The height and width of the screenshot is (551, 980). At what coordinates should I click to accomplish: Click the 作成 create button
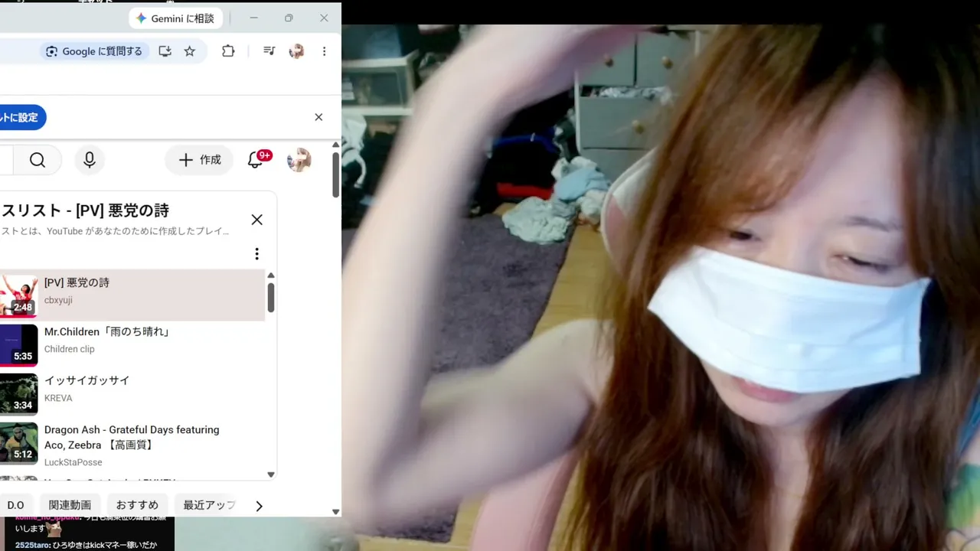pyautogui.click(x=199, y=160)
